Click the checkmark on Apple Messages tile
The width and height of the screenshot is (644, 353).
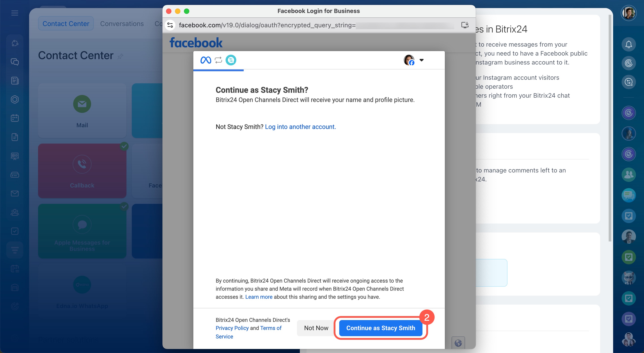click(x=124, y=206)
